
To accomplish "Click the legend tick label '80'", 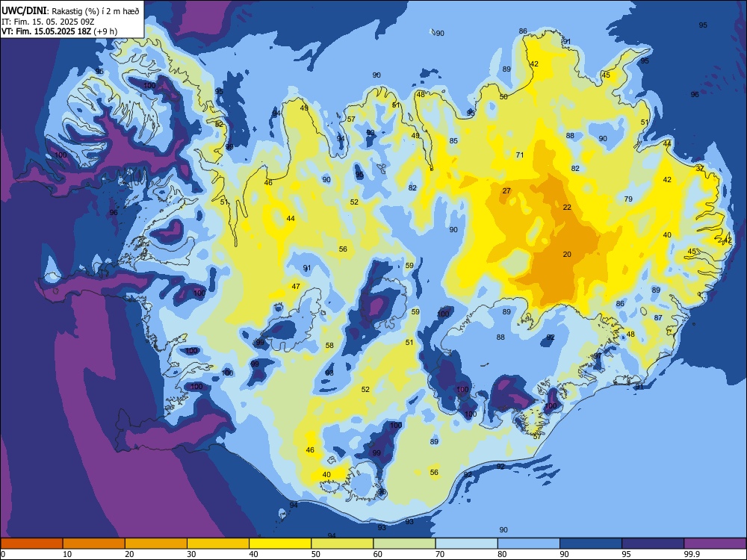I will point(502,554).
